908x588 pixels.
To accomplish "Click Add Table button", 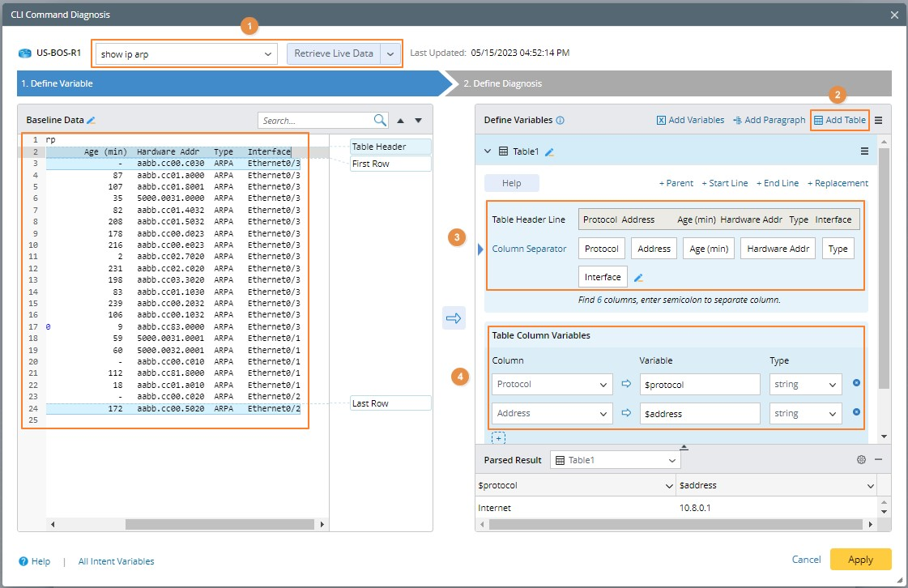I will coord(840,120).
